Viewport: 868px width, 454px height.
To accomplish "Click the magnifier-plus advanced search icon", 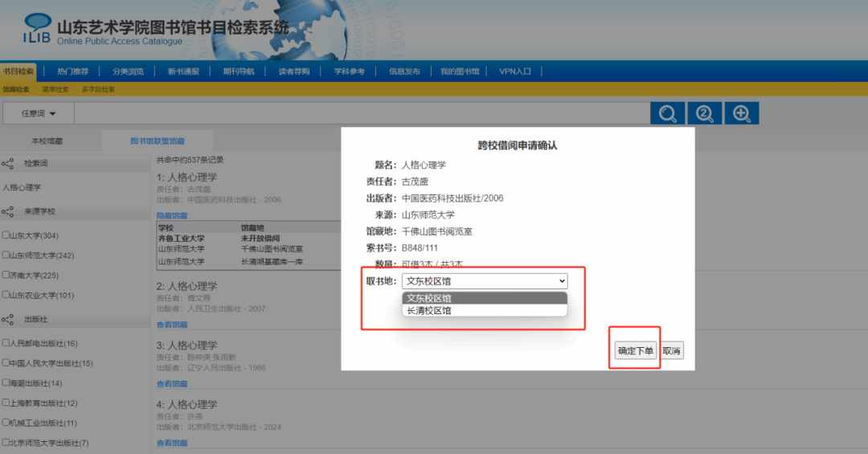I will [x=741, y=113].
